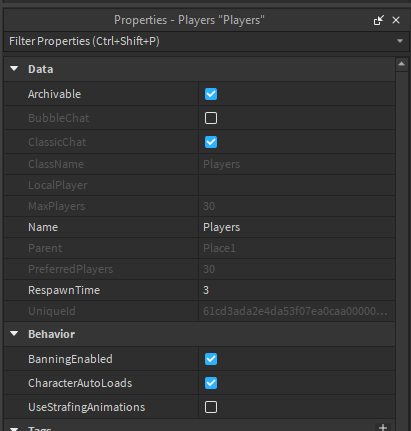411x431 pixels.
Task: Collapse the Behavior section
Action: 14,334
